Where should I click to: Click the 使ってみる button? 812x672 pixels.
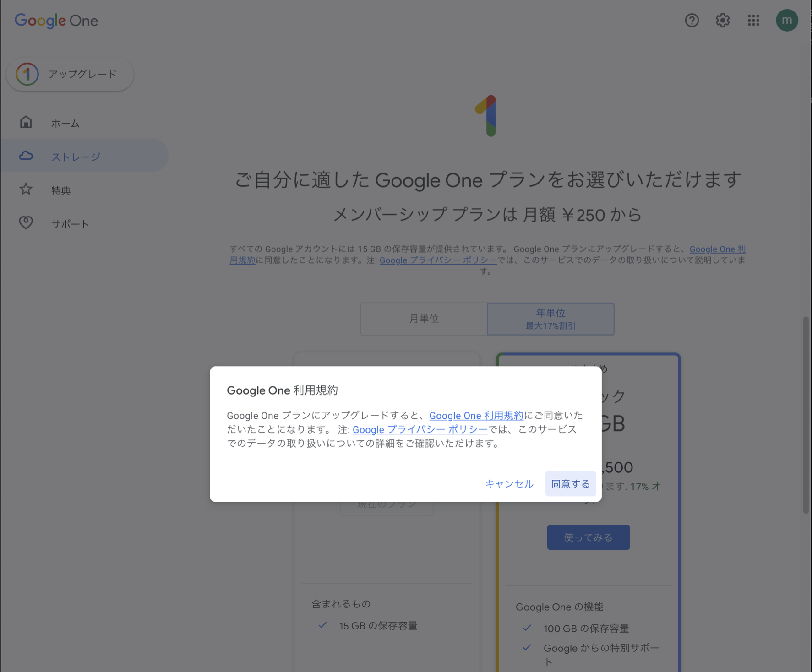[x=588, y=537]
